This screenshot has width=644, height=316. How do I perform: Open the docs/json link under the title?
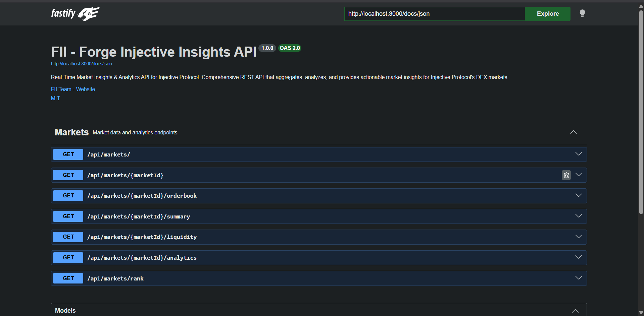[x=81, y=64]
